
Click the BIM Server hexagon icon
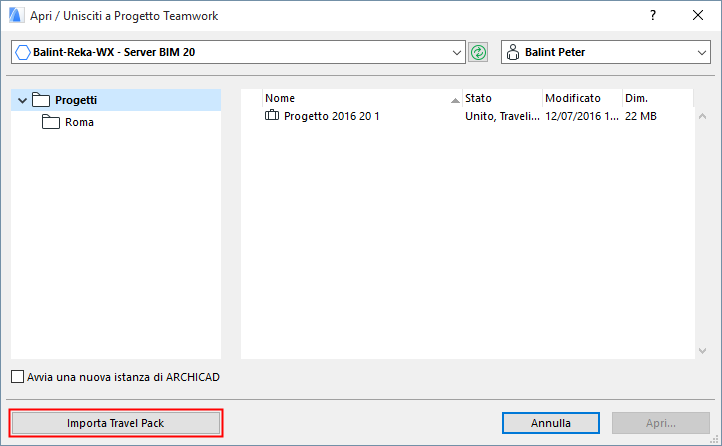tap(23, 52)
